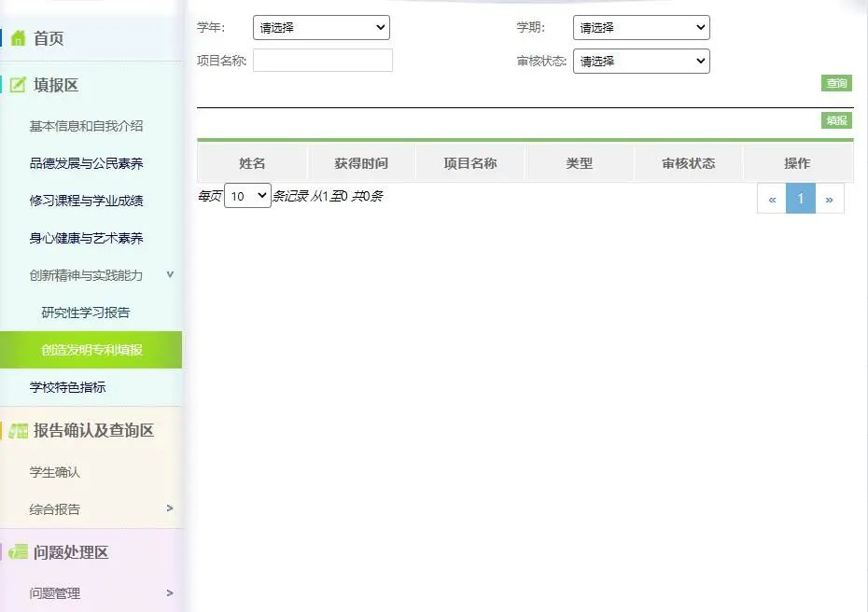Click the 填报 button above the table
The image size is (868, 612).
point(835,120)
